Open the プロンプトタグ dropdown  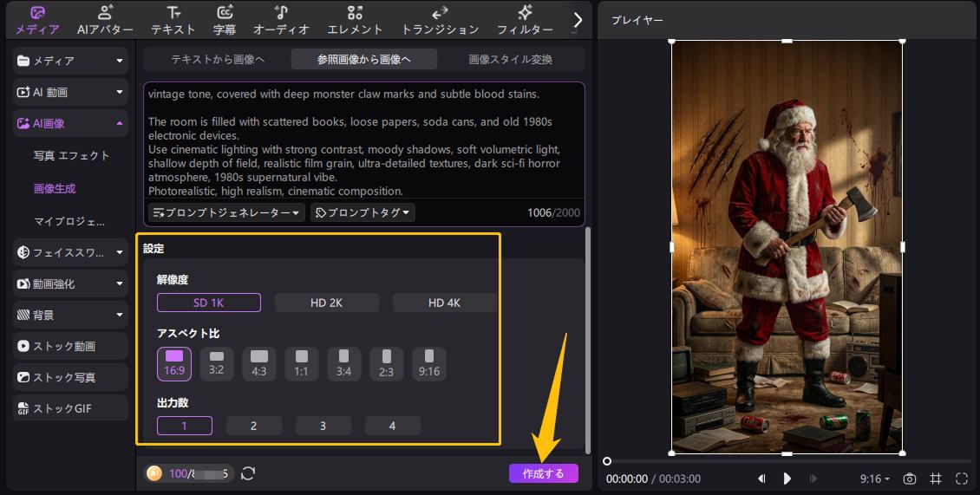[x=363, y=212]
